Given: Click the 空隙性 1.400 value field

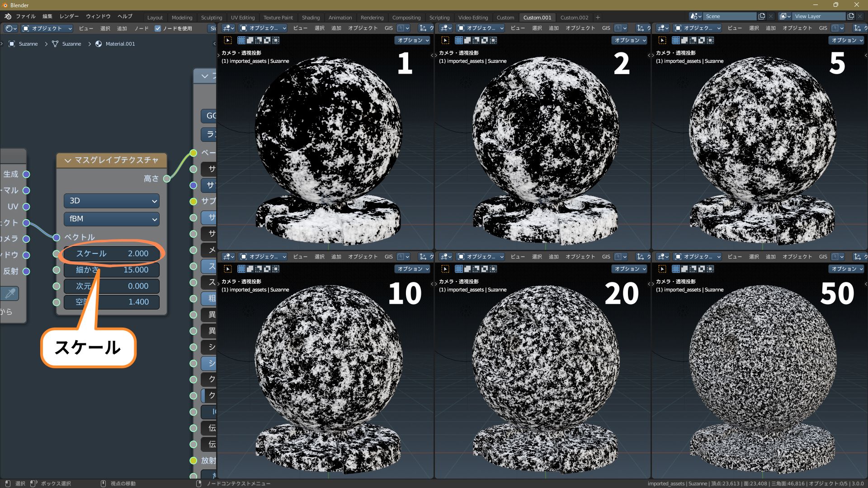Looking at the screenshot, I should point(112,302).
